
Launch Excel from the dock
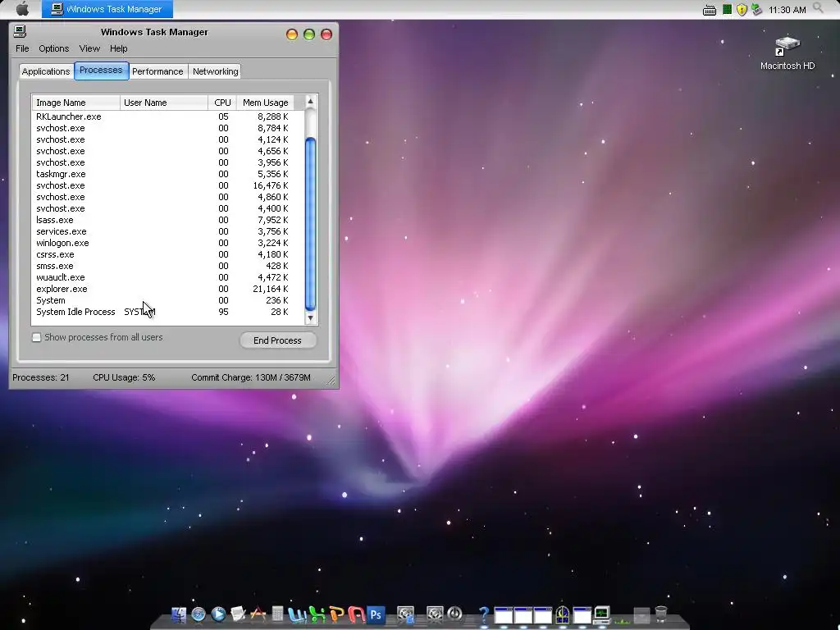[x=317, y=614]
